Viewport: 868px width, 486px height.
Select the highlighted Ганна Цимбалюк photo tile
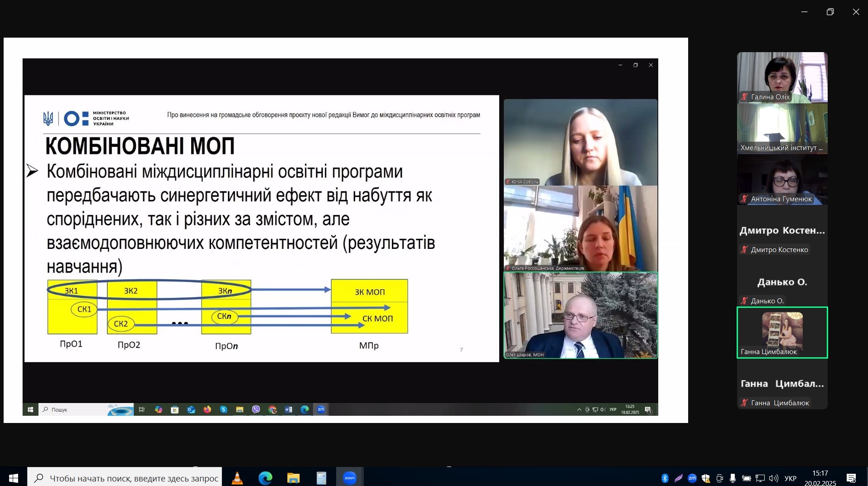(782, 333)
